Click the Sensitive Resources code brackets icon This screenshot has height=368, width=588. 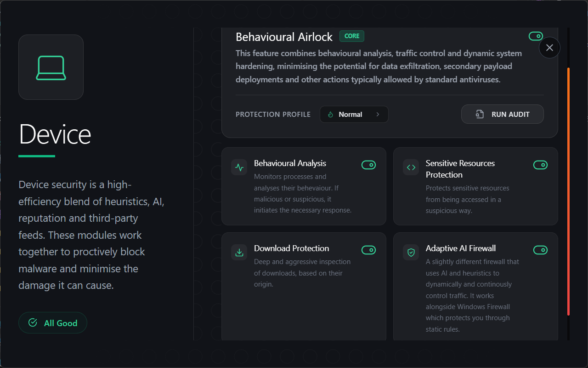411,167
